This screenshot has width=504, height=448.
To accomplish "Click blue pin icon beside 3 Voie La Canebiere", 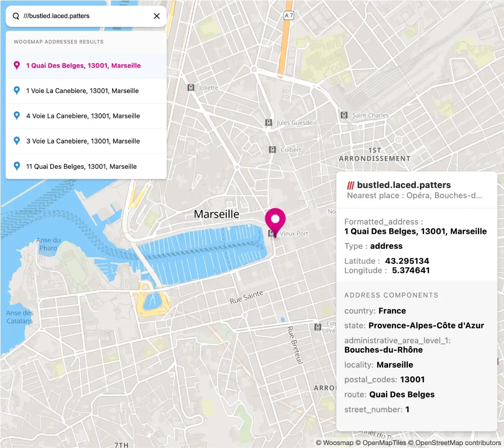I will [x=17, y=141].
